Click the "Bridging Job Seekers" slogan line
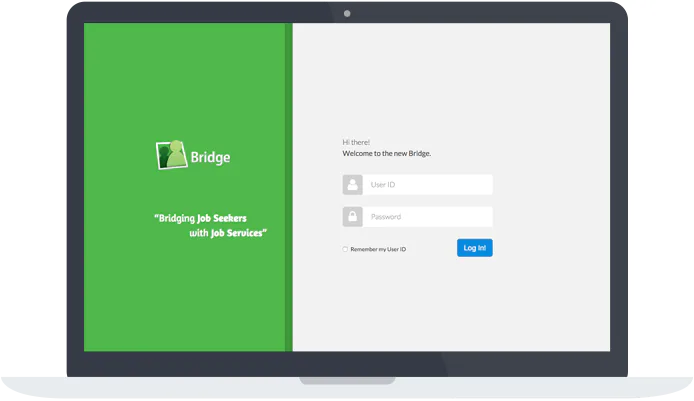 tap(200, 218)
